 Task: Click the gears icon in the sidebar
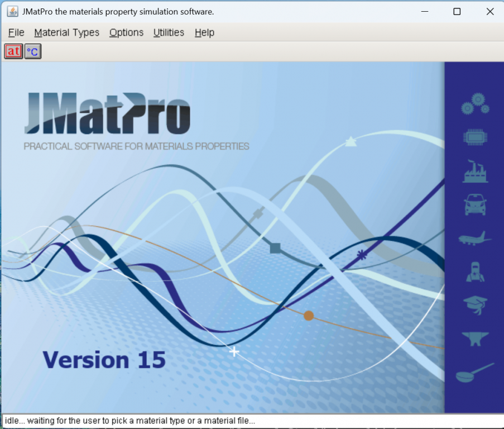[x=475, y=104]
